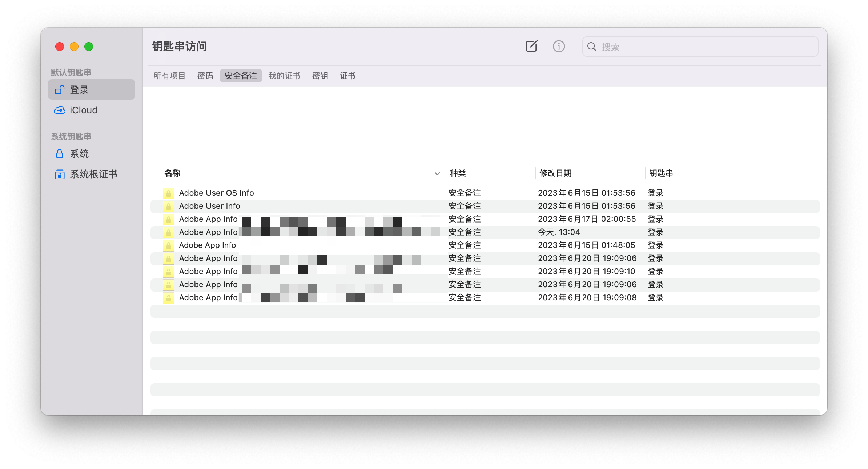Screen dimensions: 868x469
Task: Open the 我的证书 category
Action: (x=284, y=76)
